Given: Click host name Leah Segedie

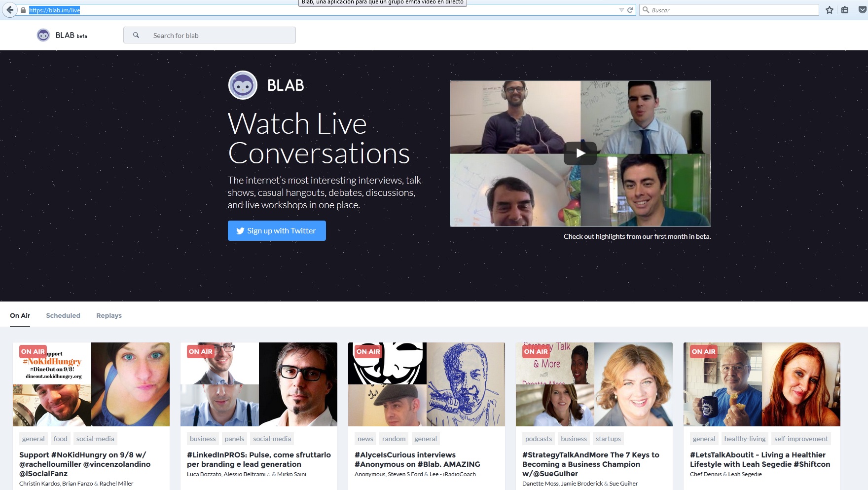Looking at the screenshot, I should point(745,474).
